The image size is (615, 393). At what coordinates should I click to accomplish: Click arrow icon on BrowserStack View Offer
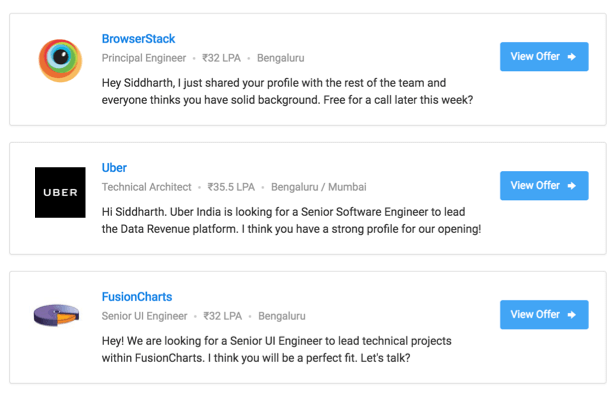(x=572, y=56)
